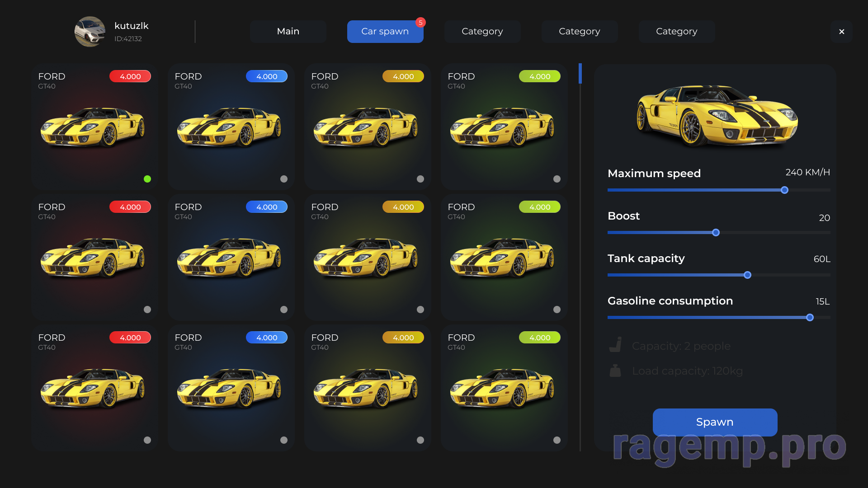The height and width of the screenshot is (488, 868).
Task: Click the Boost slider handle
Action: click(x=716, y=233)
